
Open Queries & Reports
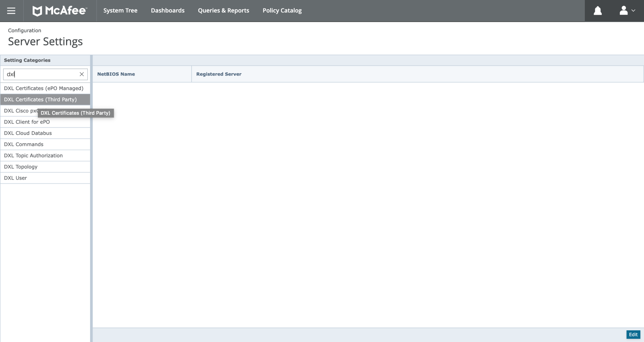pos(223,11)
